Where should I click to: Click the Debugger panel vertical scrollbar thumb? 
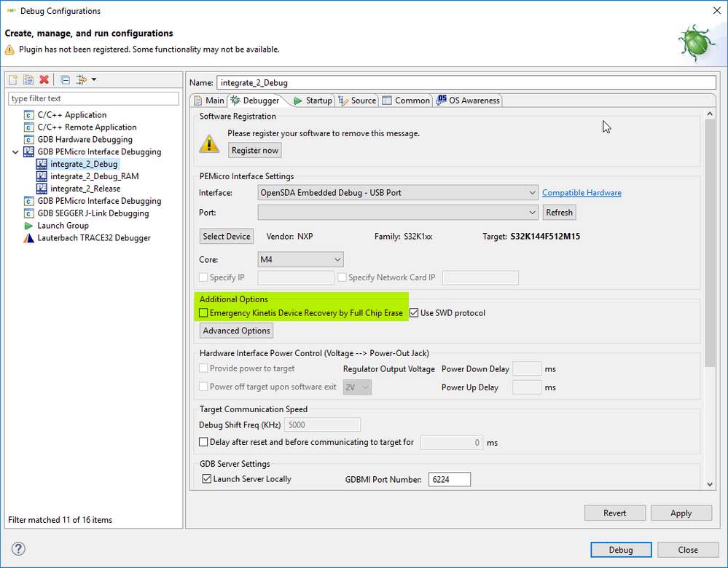click(x=710, y=242)
